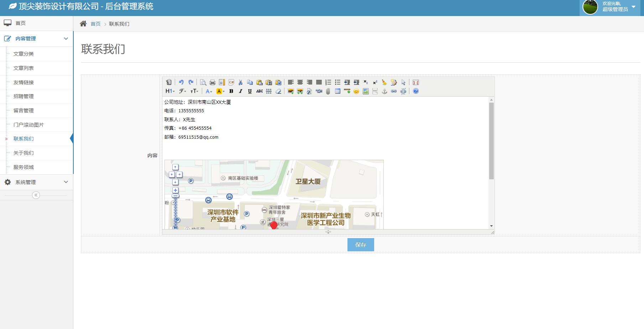Open the 文章列表 sidebar menu item
This screenshot has height=329, width=644.
tap(23, 68)
